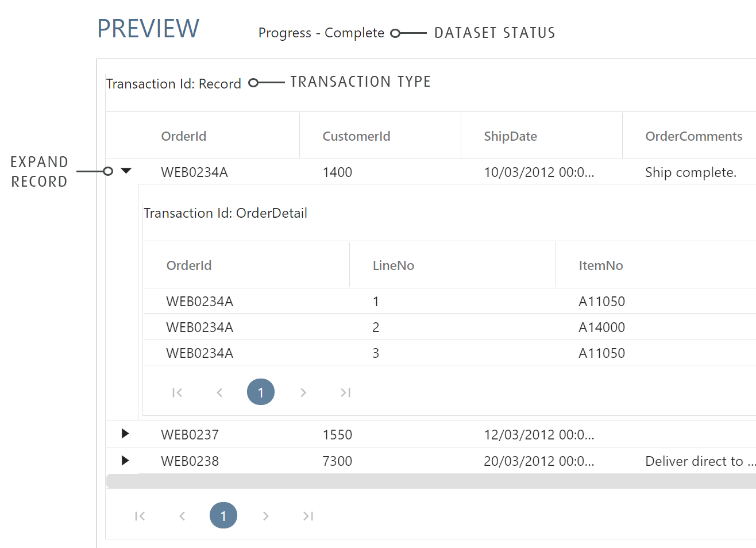
Task: Collapse the expanded WEB0234A record
Action: 126,171
